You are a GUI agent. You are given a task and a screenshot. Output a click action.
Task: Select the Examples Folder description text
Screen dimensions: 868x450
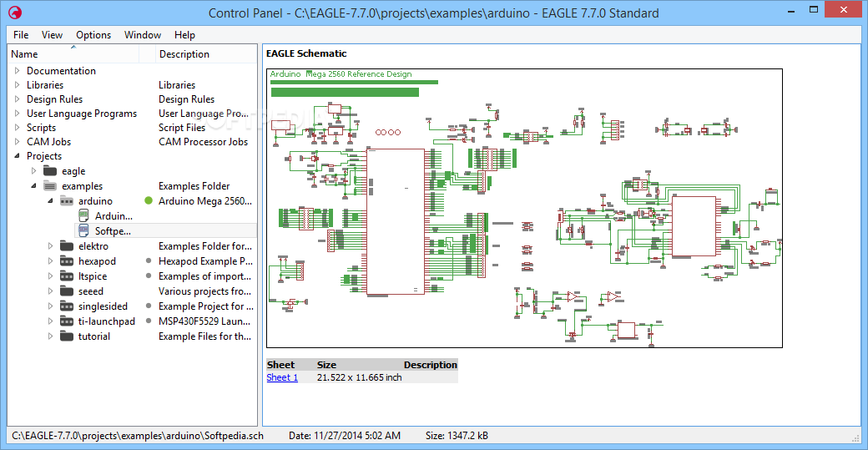coord(194,186)
